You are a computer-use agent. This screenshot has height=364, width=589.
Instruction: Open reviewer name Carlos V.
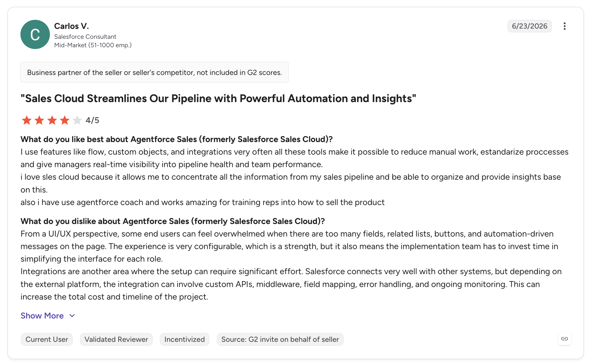(x=72, y=26)
